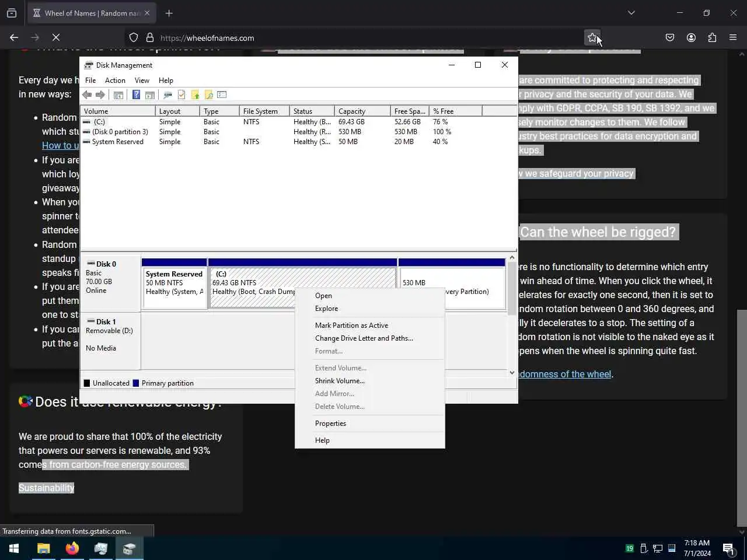Viewport: 747px width, 560px height.
Task: Sort by the Layout column header
Action: click(x=177, y=111)
